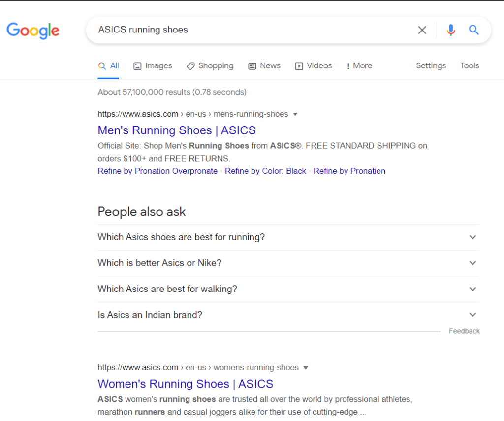Follow the Refine by Pronation link
This screenshot has height=421, width=504.
pos(349,171)
